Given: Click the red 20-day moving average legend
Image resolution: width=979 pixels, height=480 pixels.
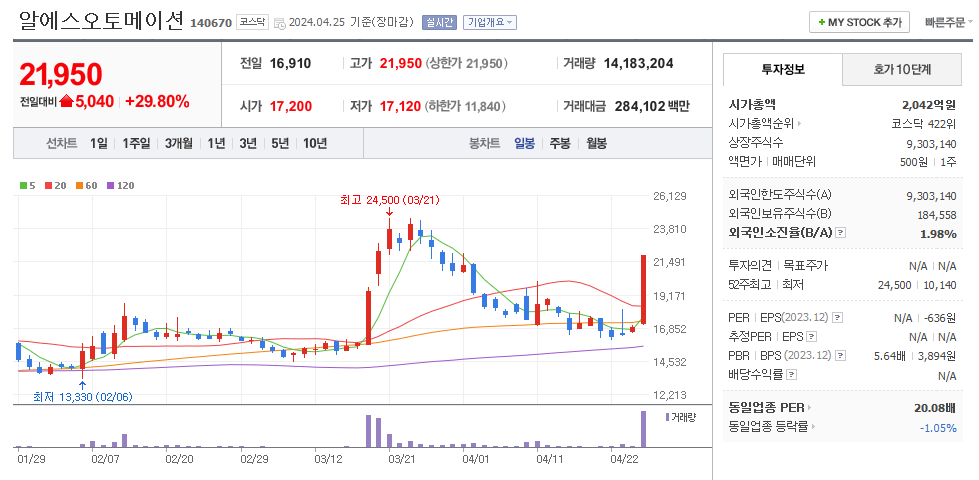Looking at the screenshot, I should click(x=54, y=185).
